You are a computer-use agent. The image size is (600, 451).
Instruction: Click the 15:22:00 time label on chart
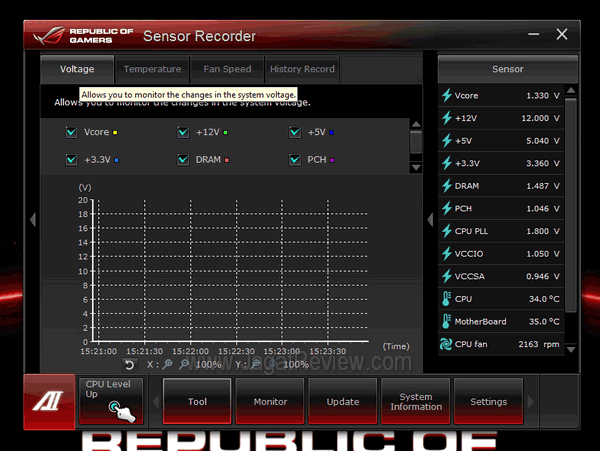point(190,351)
